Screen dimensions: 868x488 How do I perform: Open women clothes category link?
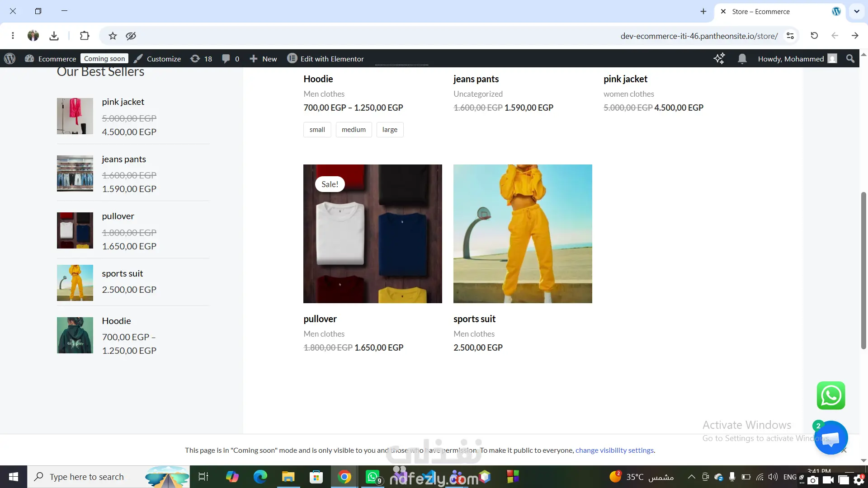click(x=629, y=94)
